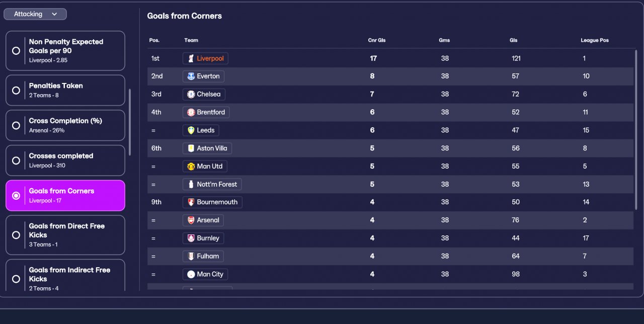Choose Non Penalty Expected Goals per 90
644x324 pixels.
(16, 51)
